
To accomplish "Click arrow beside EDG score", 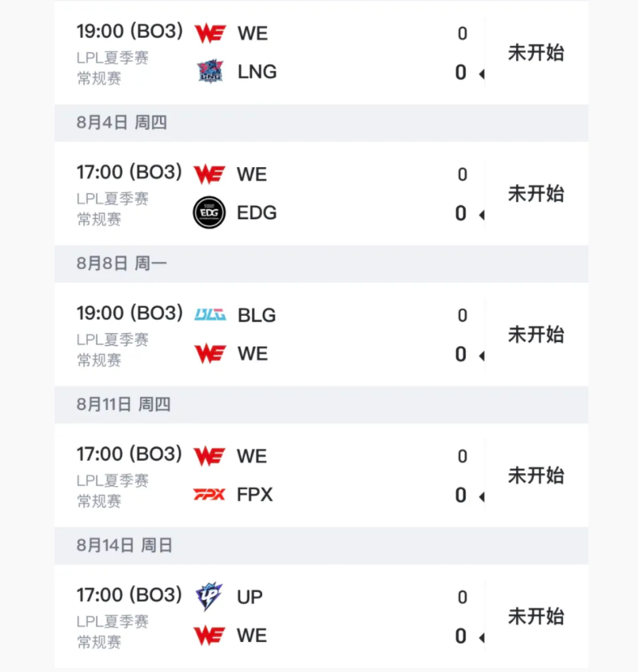I will point(481,215).
